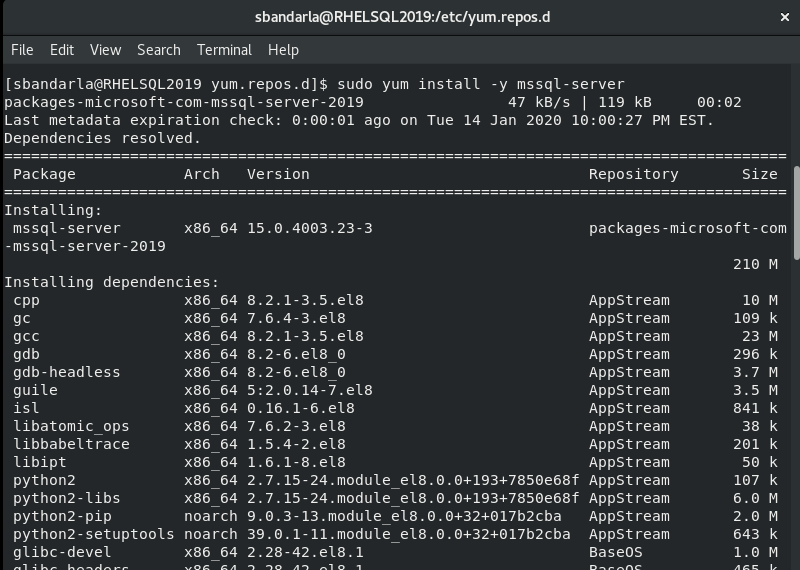Click the 'Package' column header text
This screenshot has height=570, width=800.
tap(44, 174)
